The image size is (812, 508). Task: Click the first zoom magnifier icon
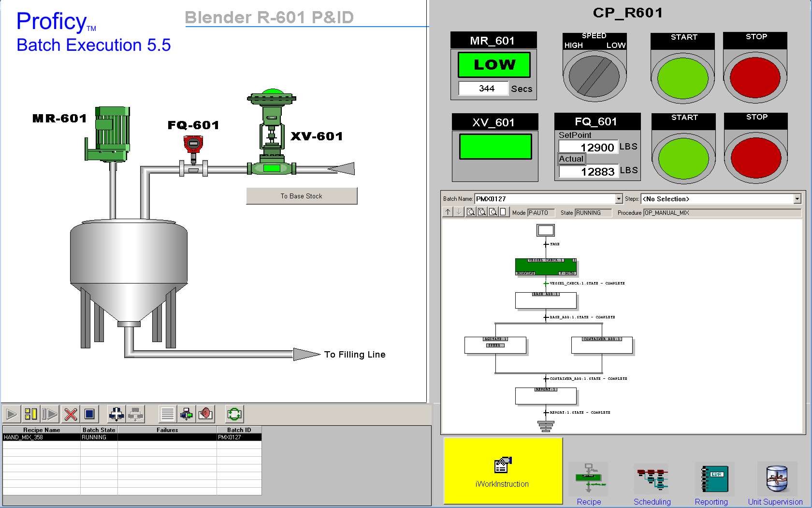click(470, 212)
